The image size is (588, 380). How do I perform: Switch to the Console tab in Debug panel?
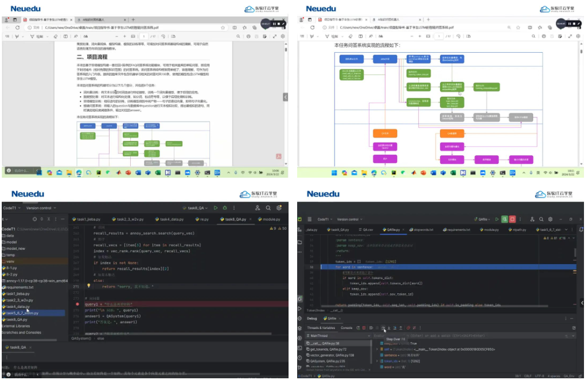346,328
